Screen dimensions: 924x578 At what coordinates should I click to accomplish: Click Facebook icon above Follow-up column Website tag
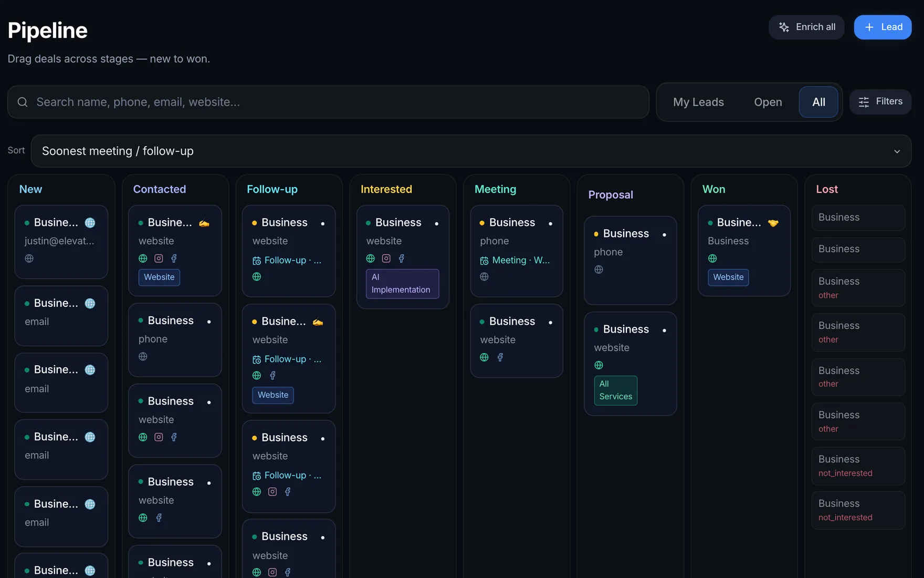[x=272, y=375]
